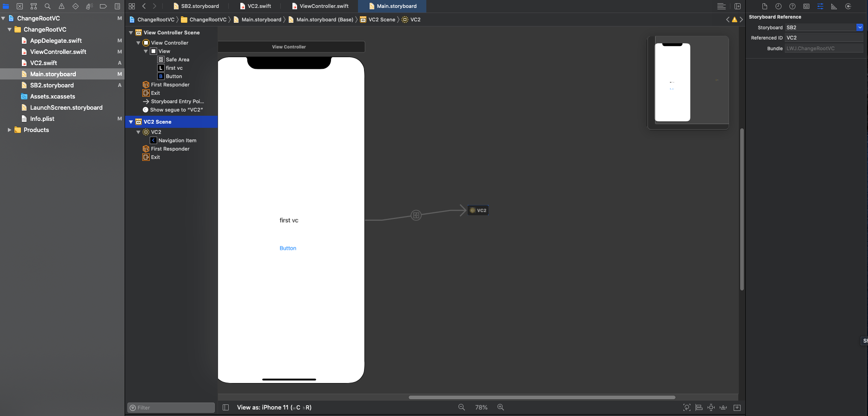
Task: Collapse the ChangeRootVC group folder
Action: 9,29
